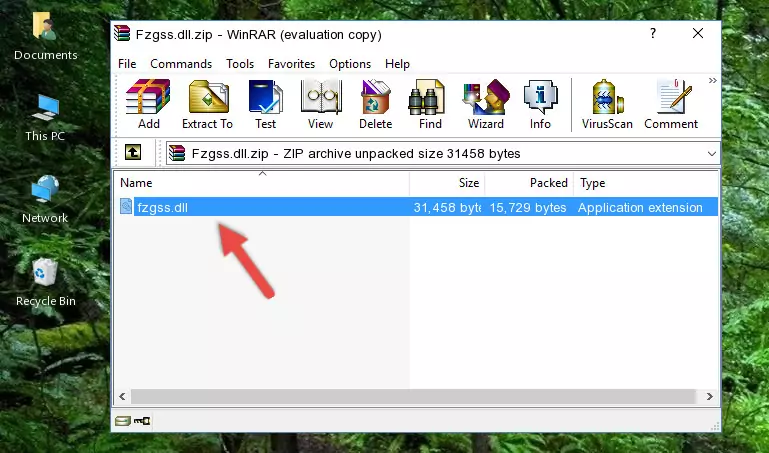Open the archive path dropdown arrow
The height and width of the screenshot is (453, 769).
click(712, 153)
